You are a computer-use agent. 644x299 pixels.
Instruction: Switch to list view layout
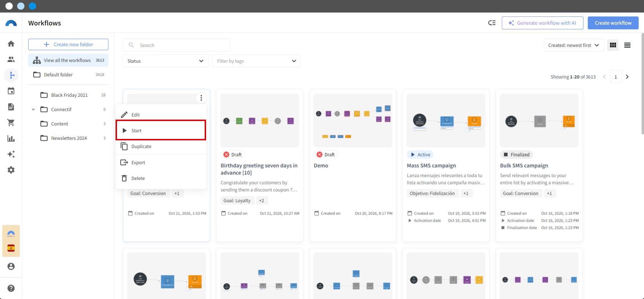[627, 45]
